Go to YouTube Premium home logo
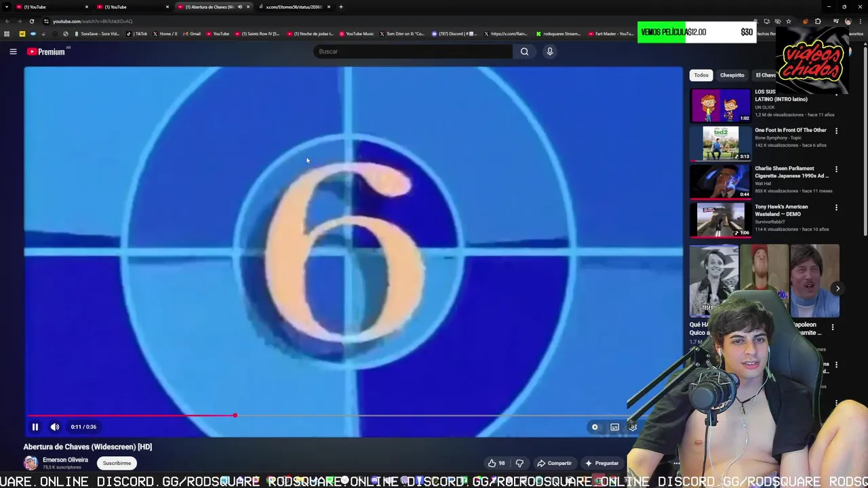 click(x=45, y=52)
